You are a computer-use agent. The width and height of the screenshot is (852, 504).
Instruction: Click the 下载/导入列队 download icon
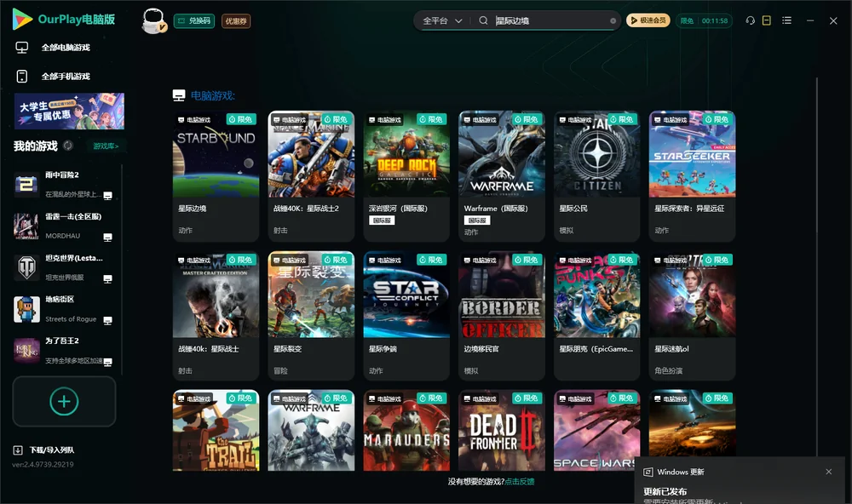18,450
